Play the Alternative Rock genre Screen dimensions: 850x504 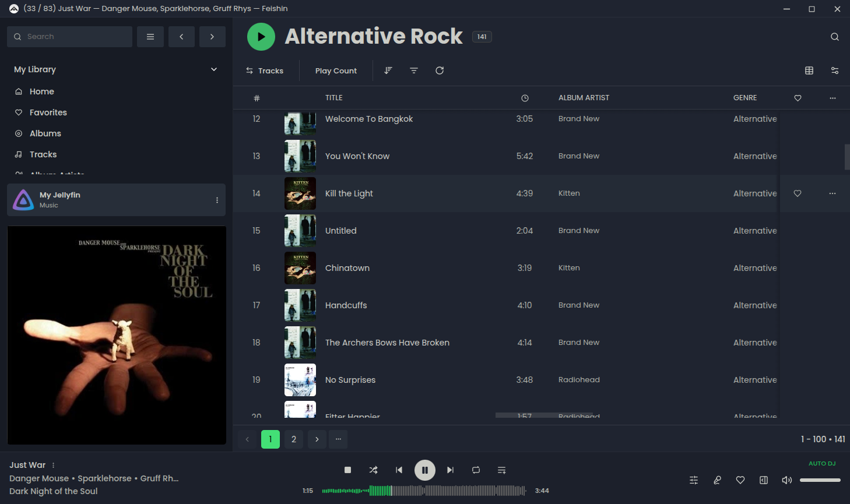coord(261,37)
